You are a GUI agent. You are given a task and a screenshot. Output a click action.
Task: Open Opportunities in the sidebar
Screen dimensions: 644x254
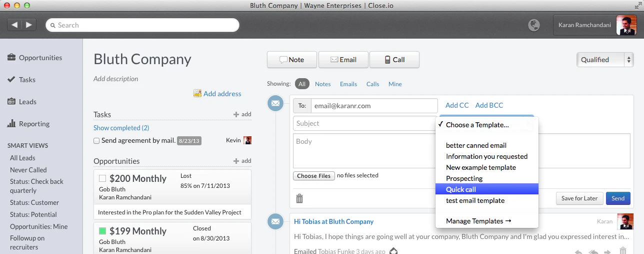click(34, 58)
